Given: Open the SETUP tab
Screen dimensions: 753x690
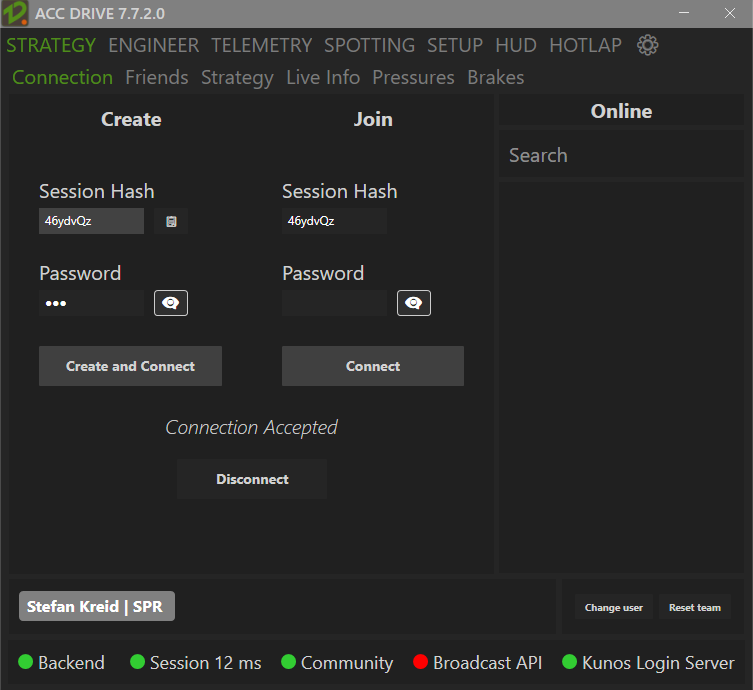Looking at the screenshot, I should 455,46.
